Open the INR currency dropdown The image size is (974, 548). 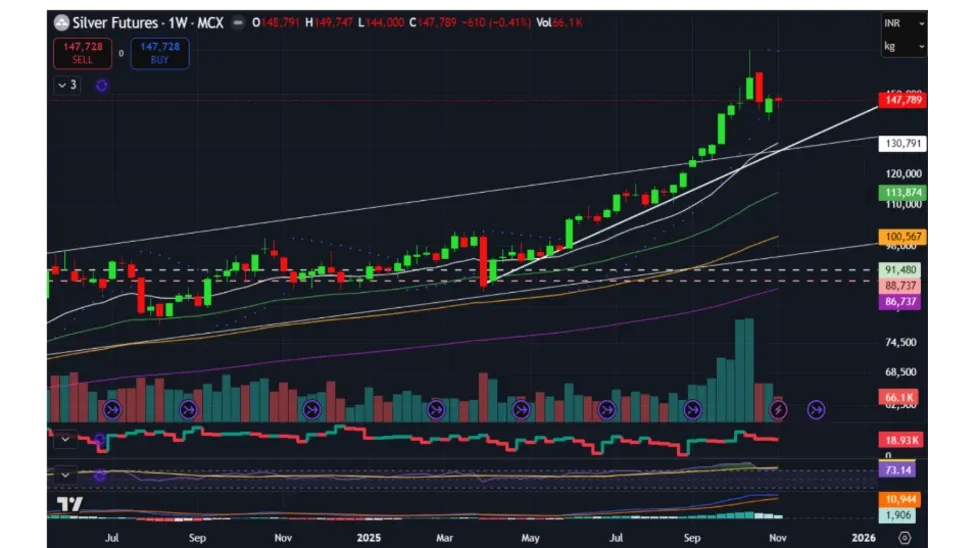(x=904, y=23)
